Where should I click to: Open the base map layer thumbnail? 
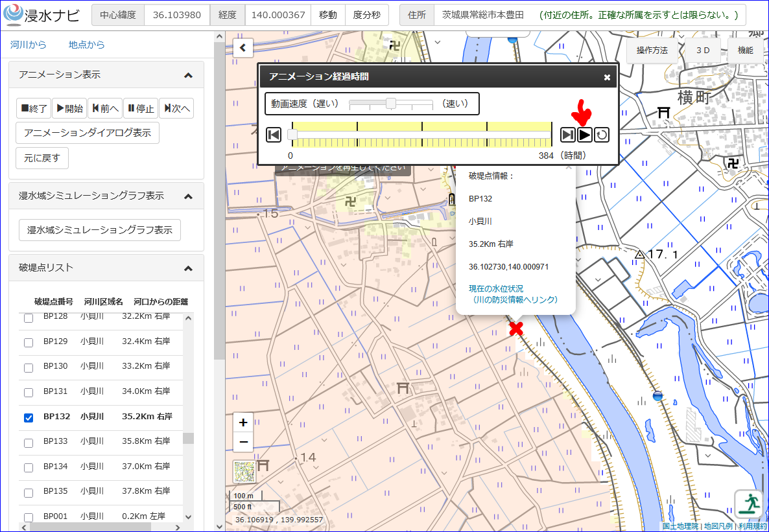243,471
